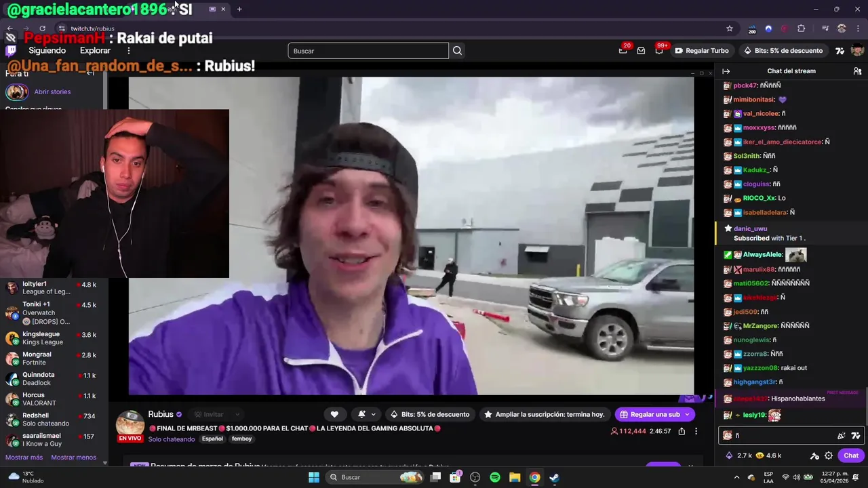Open notifications bell showing 99+

[658, 51]
